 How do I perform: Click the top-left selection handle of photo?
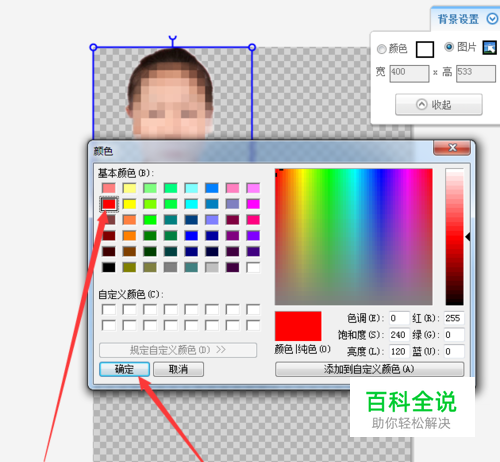pyautogui.click(x=93, y=47)
